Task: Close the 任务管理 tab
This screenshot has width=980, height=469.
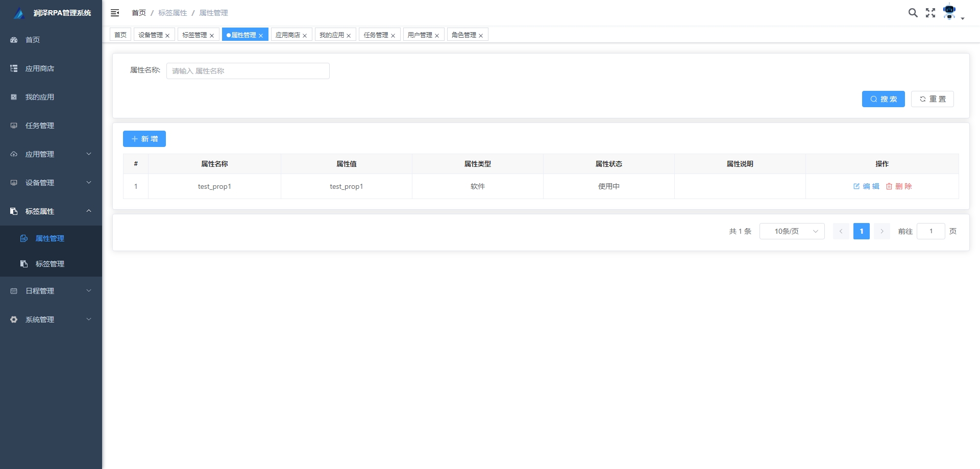Action: (x=393, y=36)
